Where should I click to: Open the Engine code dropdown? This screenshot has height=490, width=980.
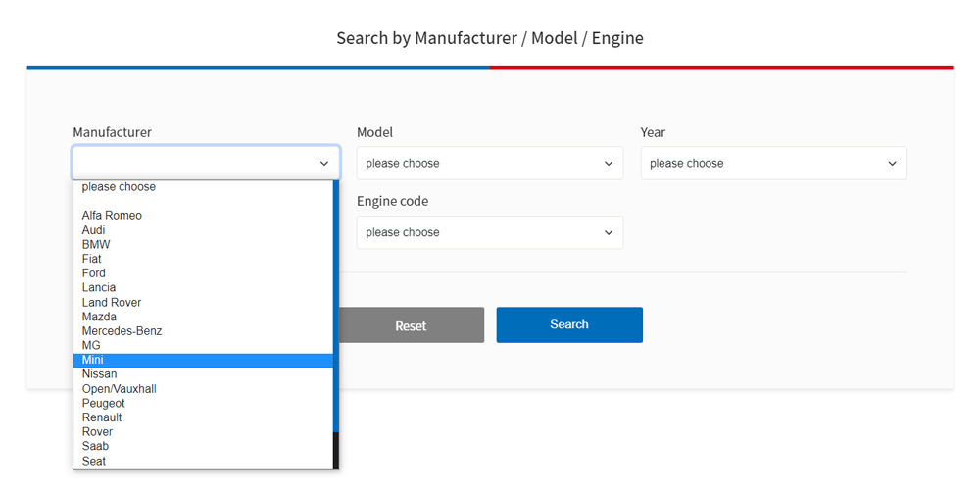click(490, 232)
